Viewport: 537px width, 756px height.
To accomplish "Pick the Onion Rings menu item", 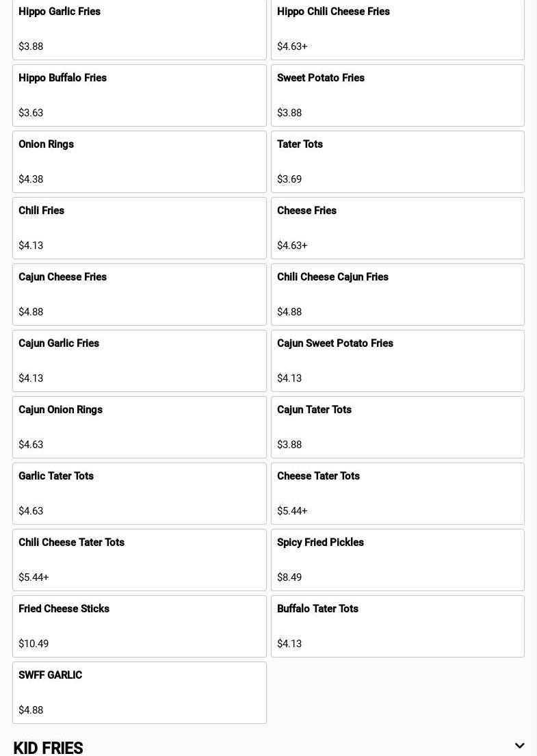I will point(139,161).
